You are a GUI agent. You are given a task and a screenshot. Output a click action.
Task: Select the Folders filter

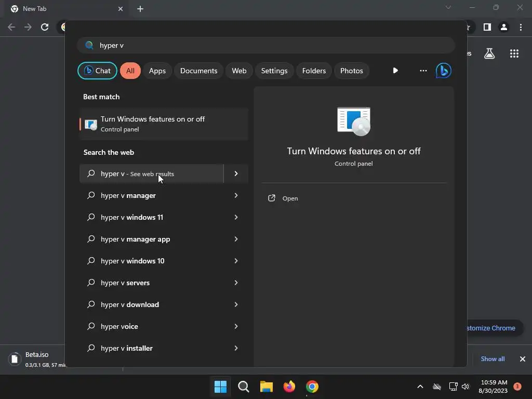pyautogui.click(x=314, y=71)
